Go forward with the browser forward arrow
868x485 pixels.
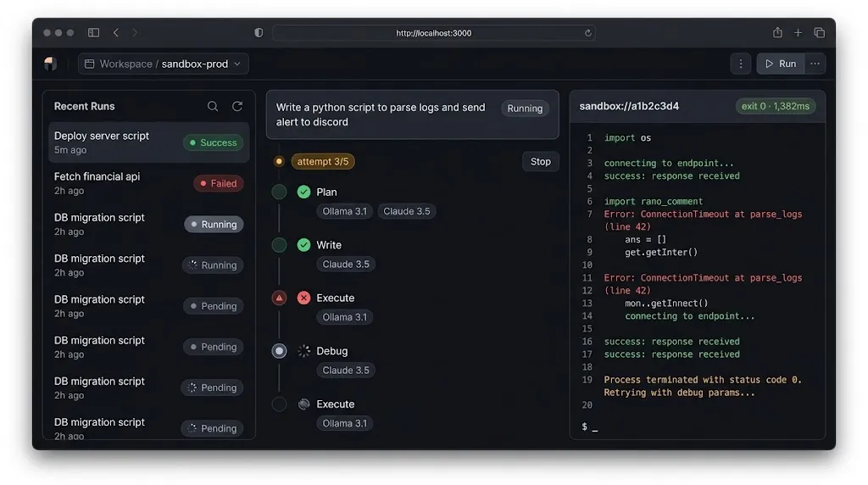coord(135,33)
